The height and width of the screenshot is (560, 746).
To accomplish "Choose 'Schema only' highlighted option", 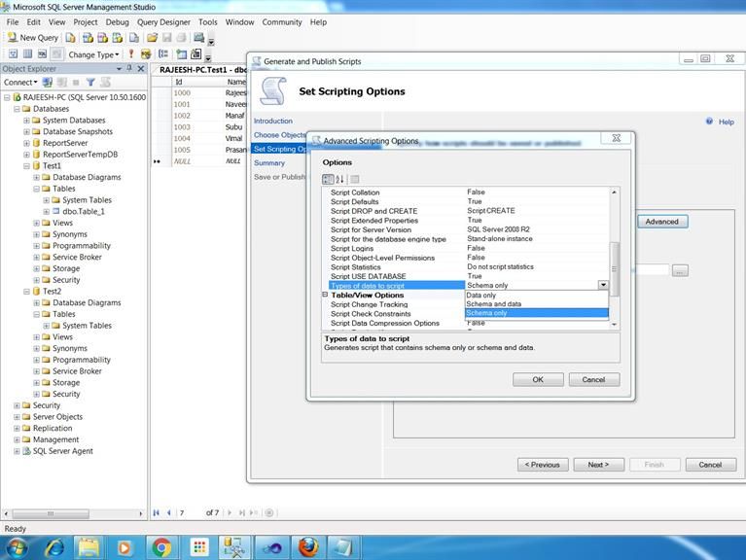I will 536,313.
